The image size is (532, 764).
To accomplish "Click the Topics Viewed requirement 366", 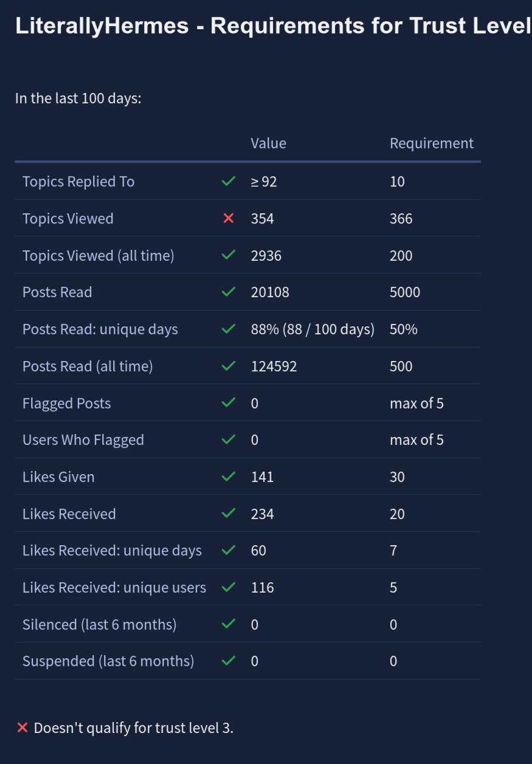I will 401,219.
